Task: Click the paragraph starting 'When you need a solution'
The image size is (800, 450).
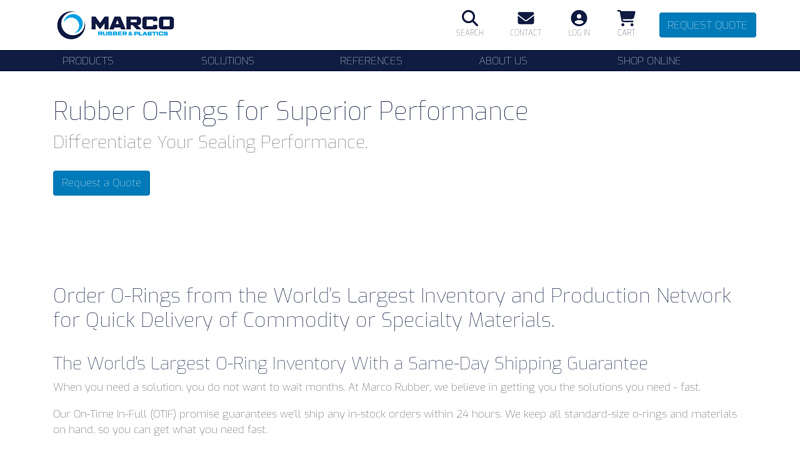Action: [x=376, y=387]
